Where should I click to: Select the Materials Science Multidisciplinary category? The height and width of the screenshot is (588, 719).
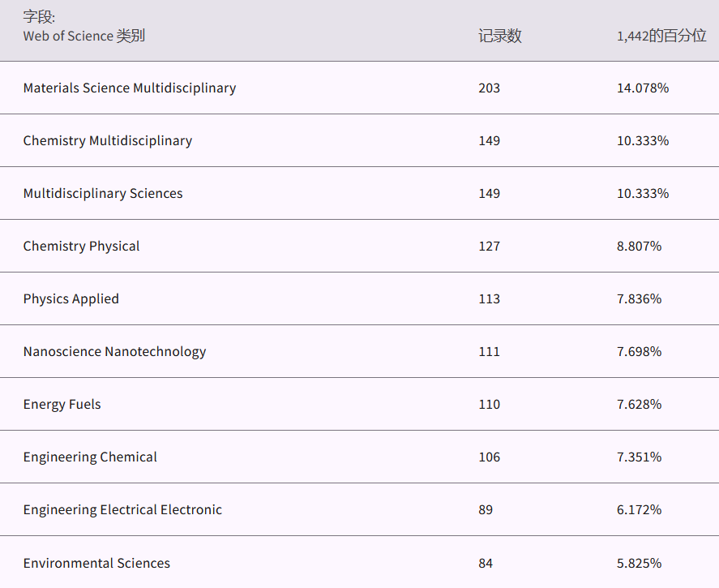130,88
